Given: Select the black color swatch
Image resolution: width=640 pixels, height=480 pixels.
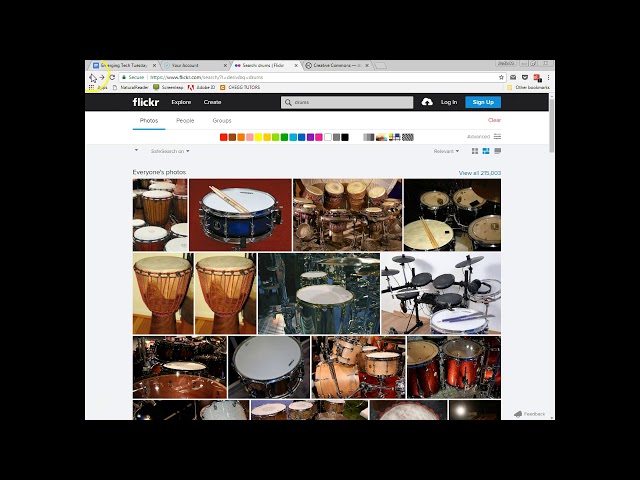Looking at the screenshot, I should [x=345, y=137].
